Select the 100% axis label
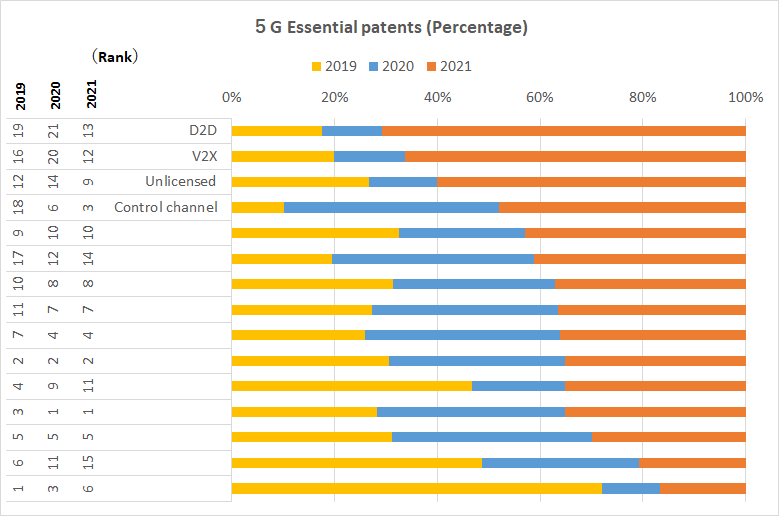The image size is (779, 516). [745, 97]
